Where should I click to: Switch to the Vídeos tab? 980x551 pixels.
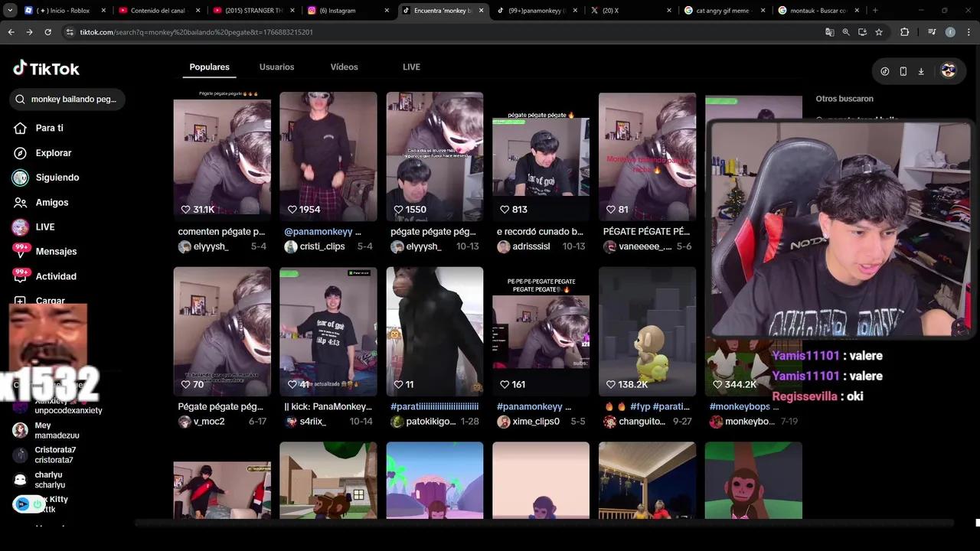click(344, 67)
